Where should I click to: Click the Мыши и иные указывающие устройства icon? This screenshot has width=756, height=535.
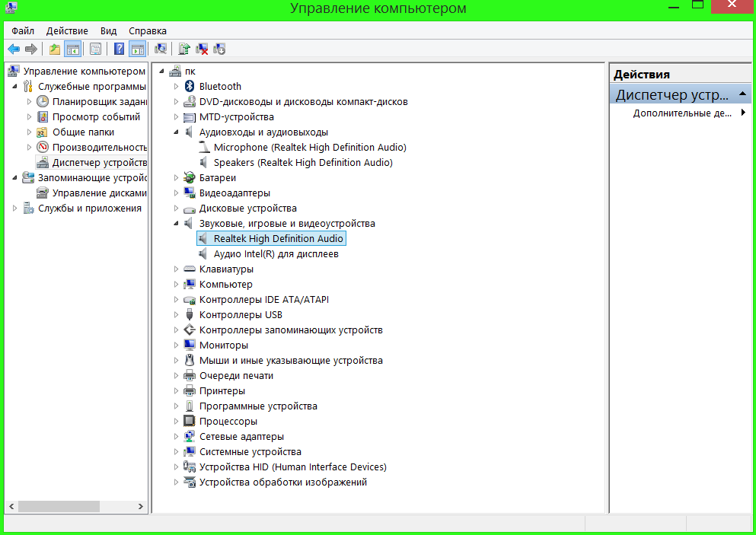190,361
